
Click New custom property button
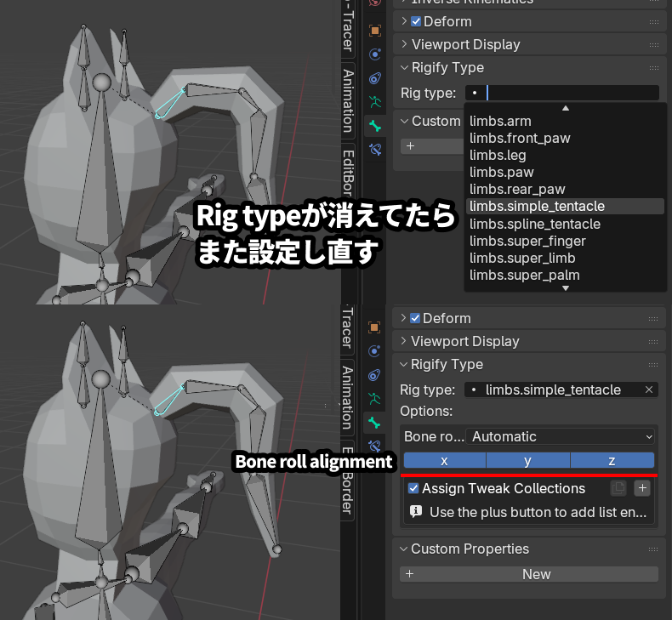click(x=529, y=574)
